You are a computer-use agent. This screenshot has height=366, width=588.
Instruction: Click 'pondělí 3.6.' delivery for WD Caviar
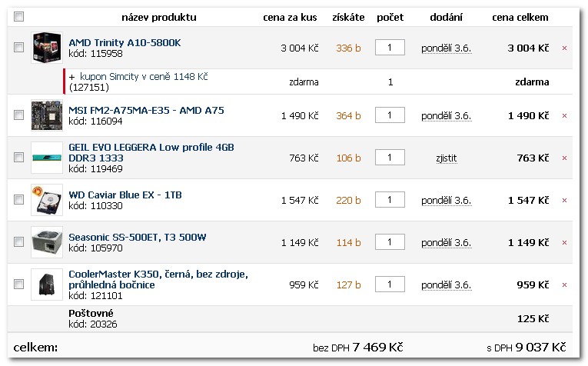pyautogui.click(x=447, y=201)
